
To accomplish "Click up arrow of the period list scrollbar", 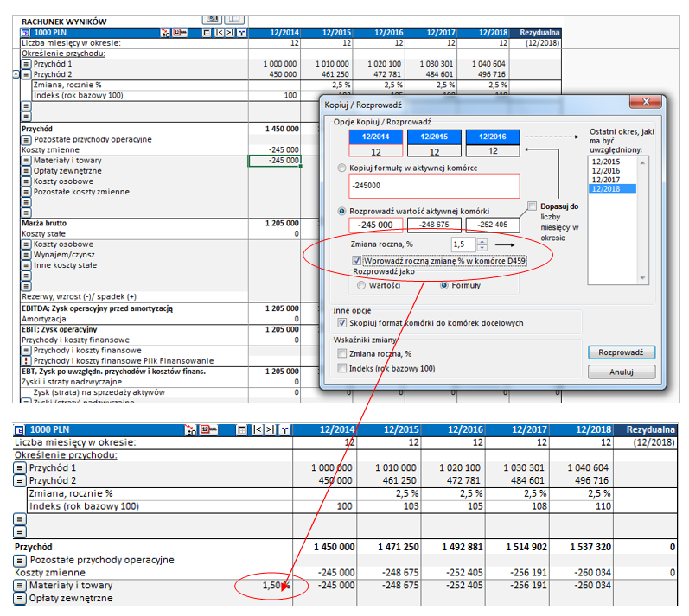I will click(x=643, y=163).
